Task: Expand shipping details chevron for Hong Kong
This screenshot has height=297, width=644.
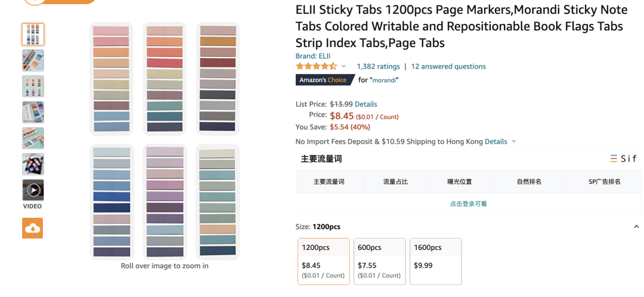Action: pyautogui.click(x=514, y=142)
